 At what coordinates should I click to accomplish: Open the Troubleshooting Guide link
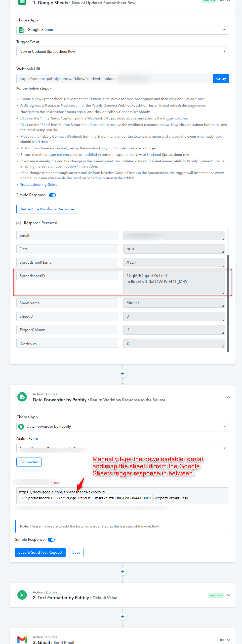pos(39,184)
